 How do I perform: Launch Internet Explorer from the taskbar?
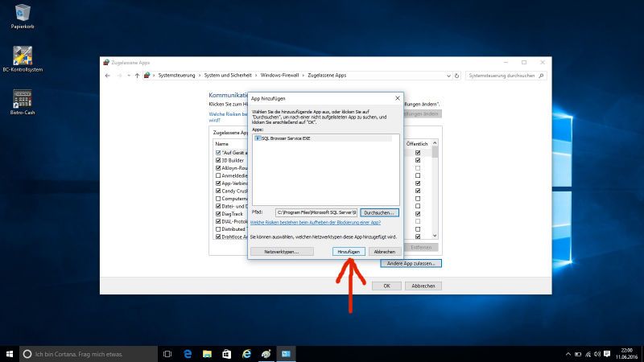[246, 354]
